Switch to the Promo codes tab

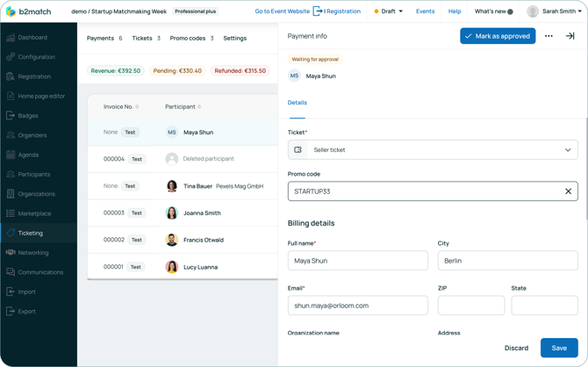tap(191, 39)
